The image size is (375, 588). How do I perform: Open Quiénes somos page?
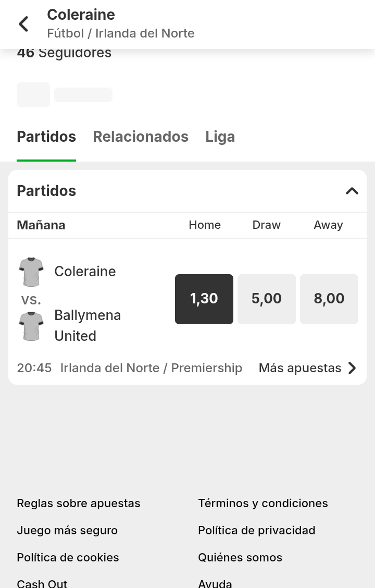(240, 557)
